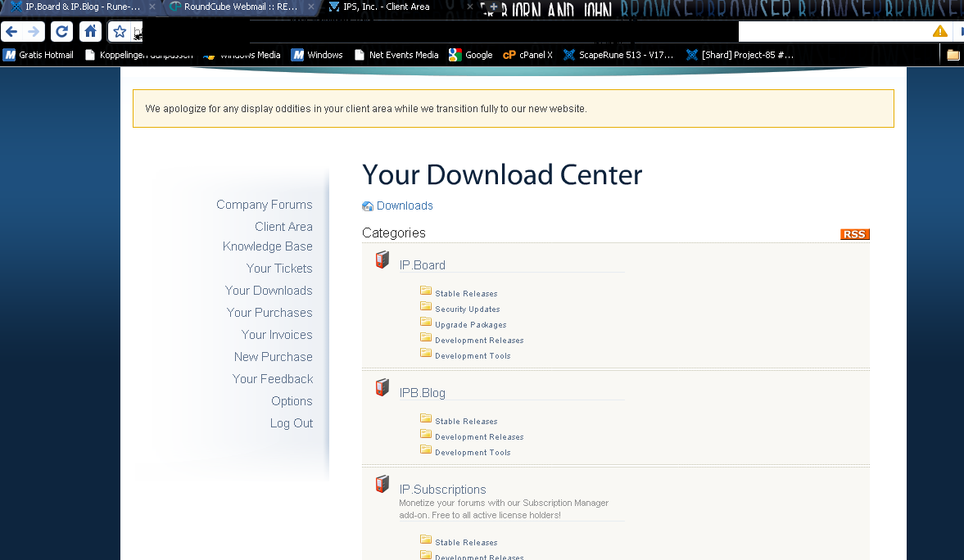
Task: Click the orange RSS feed badge
Action: click(854, 234)
